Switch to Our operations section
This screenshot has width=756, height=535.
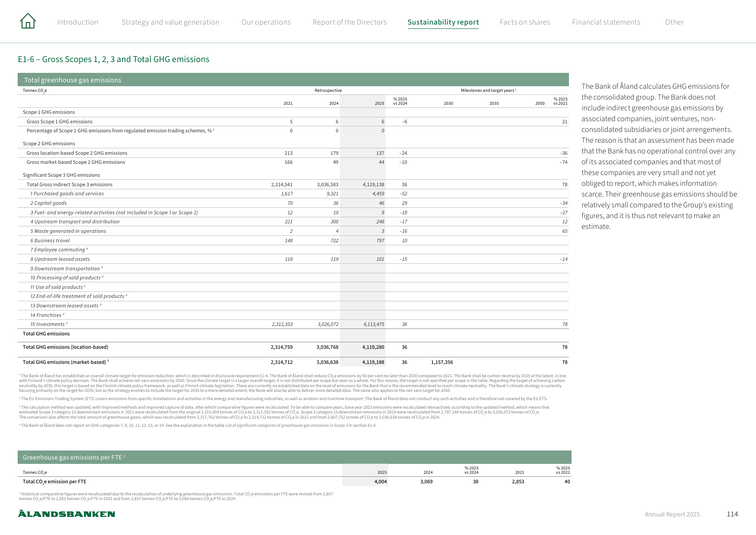tap(266, 22)
